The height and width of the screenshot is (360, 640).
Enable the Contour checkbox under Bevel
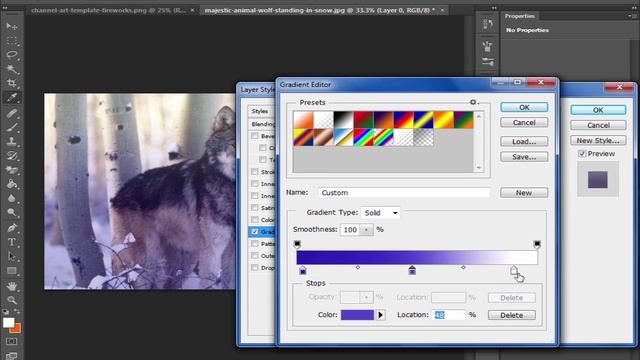pos(263,148)
